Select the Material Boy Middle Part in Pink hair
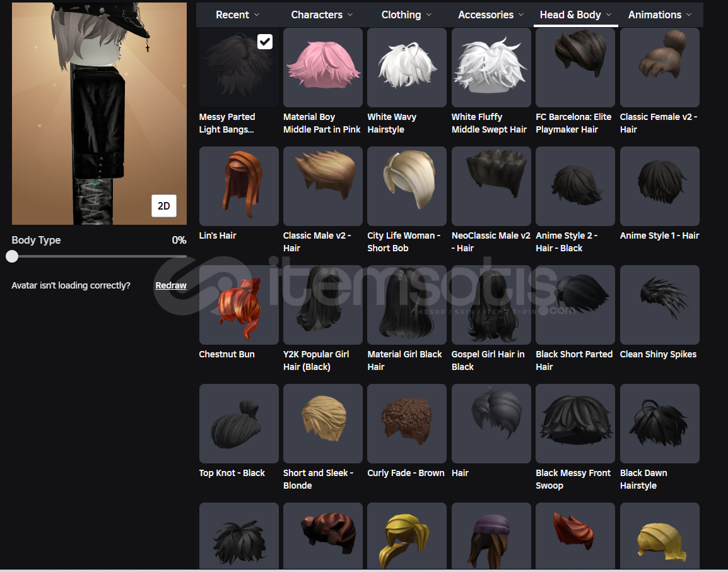 click(322, 68)
